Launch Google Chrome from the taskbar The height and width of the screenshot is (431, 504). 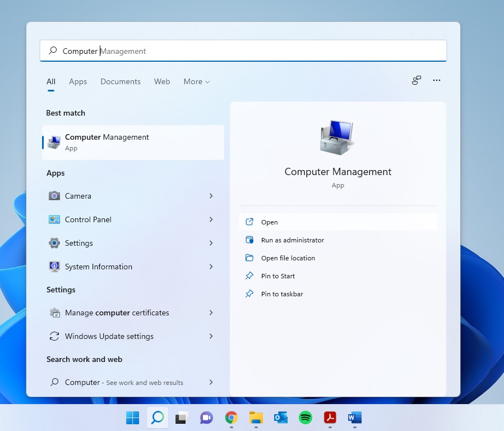click(x=231, y=418)
